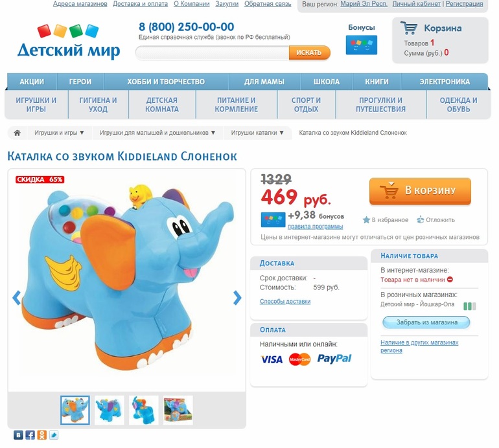Expand the Игрушки и игры breadcrumb dropdown

coord(59,133)
